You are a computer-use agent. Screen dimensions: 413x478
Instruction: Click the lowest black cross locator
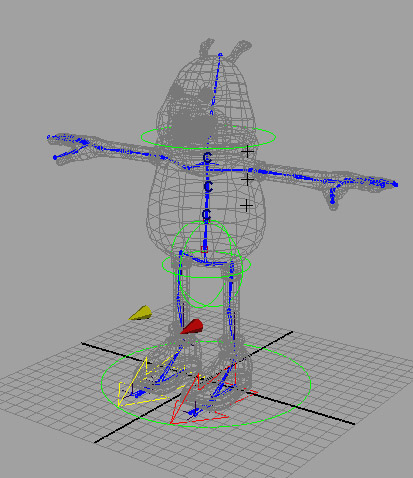(x=246, y=205)
